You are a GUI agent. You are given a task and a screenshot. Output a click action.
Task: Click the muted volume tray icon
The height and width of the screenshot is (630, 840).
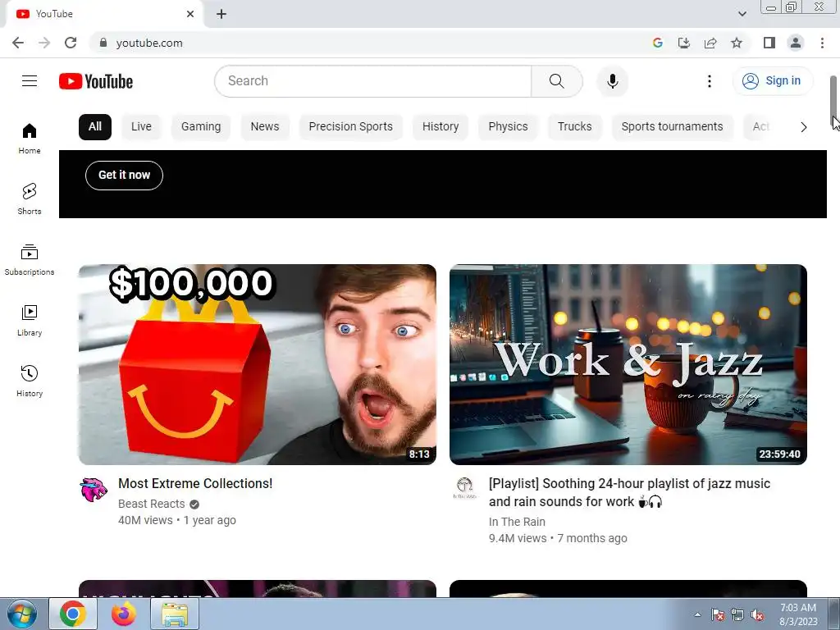(757, 614)
